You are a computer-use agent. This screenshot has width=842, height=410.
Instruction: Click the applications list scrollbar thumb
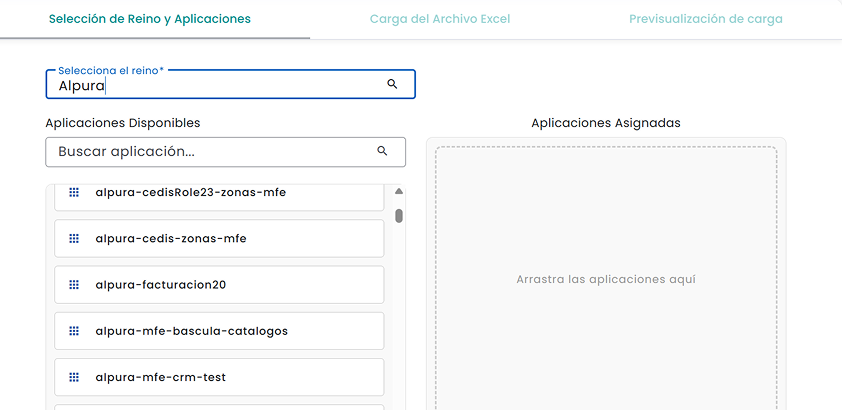[399, 216]
